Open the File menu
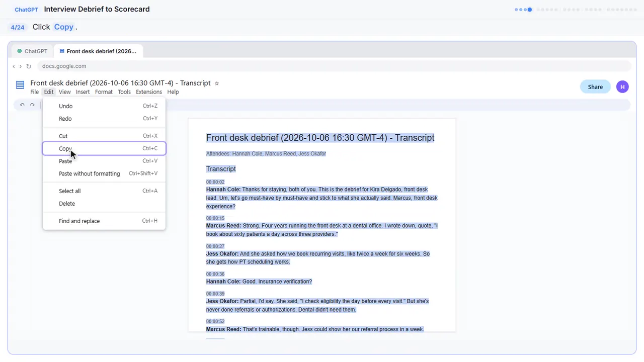 point(34,92)
